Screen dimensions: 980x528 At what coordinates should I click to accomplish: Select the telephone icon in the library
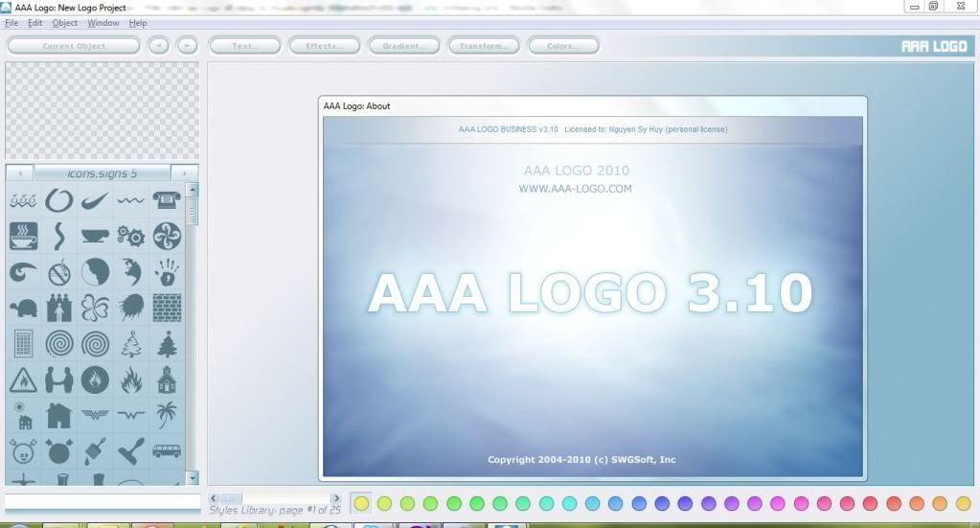pos(167,200)
